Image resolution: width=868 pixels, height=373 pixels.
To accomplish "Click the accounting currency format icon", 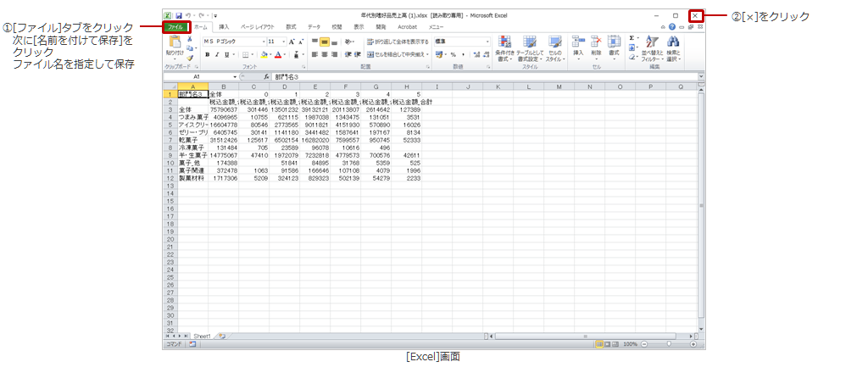I will click(440, 54).
